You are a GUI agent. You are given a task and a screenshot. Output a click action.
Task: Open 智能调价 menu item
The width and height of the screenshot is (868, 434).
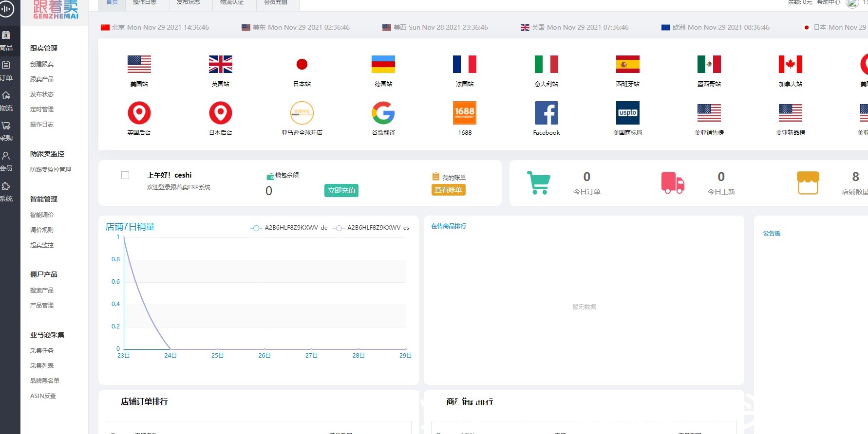42,215
